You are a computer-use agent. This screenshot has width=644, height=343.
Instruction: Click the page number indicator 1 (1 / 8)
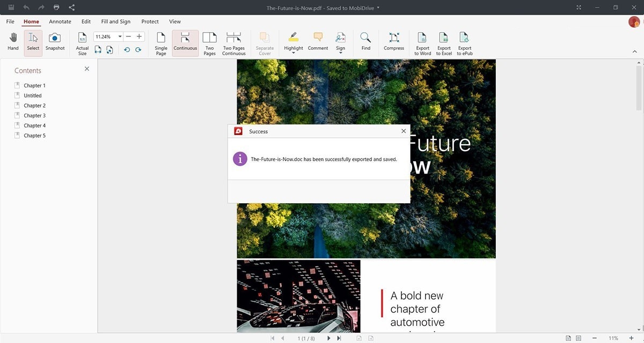(x=306, y=338)
